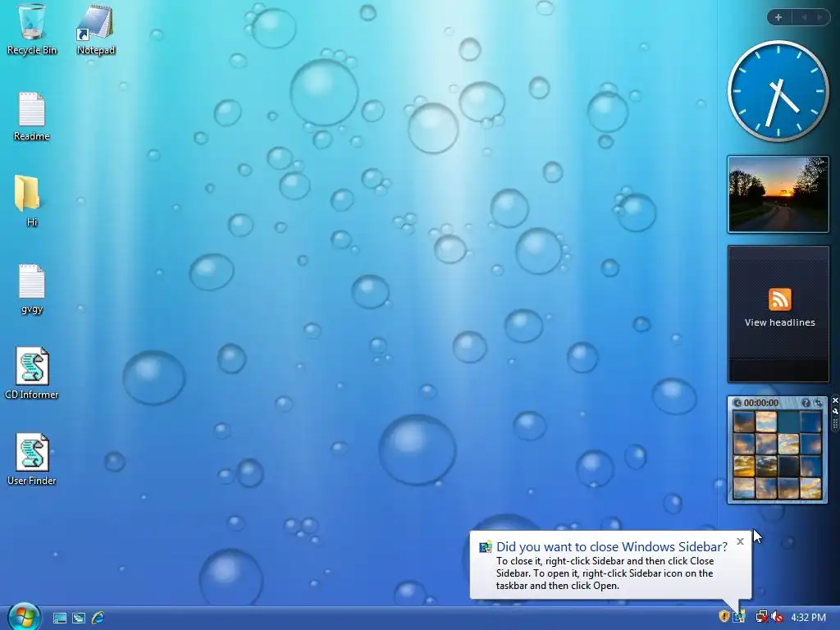Click the balloon title about closing Sidebar
This screenshot has height=630, width=840.
point(612,546)
